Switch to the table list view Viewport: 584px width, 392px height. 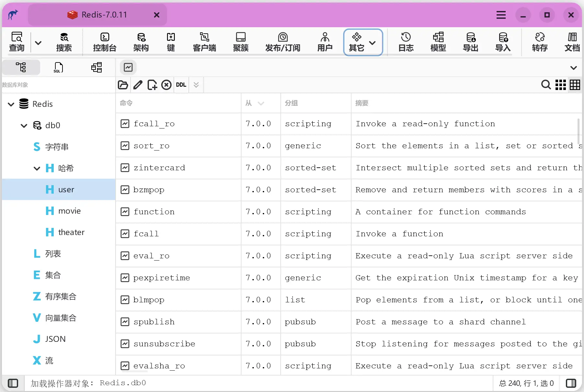pos(575,85)
